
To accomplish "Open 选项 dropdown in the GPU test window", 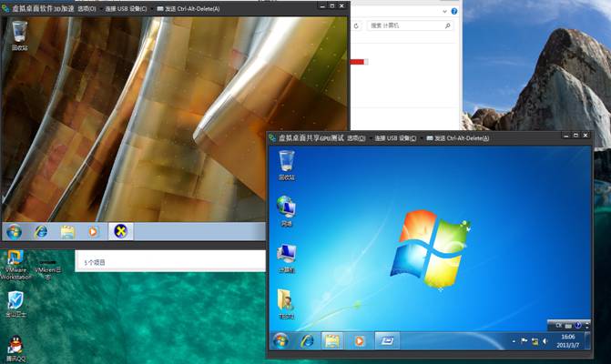I will [x=356, y=138].
